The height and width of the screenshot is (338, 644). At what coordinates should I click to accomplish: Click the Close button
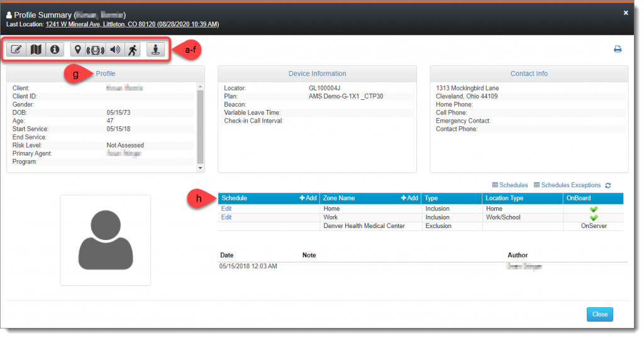599,314
